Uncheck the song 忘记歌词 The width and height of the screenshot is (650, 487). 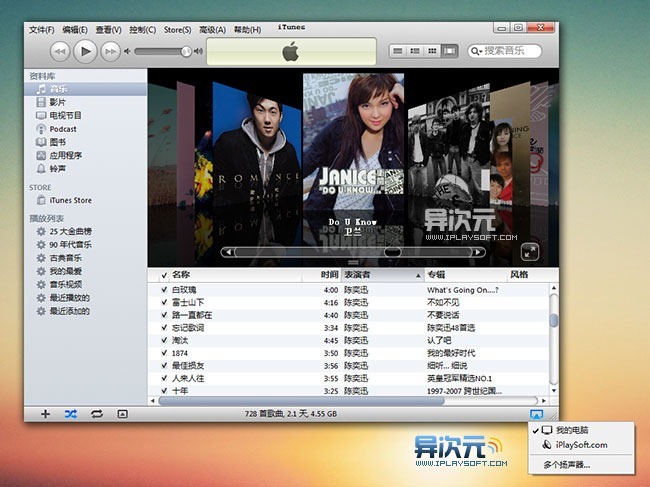coord(164,328)
